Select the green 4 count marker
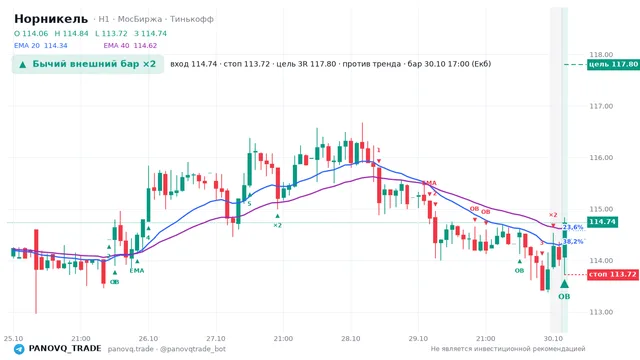 148,238
